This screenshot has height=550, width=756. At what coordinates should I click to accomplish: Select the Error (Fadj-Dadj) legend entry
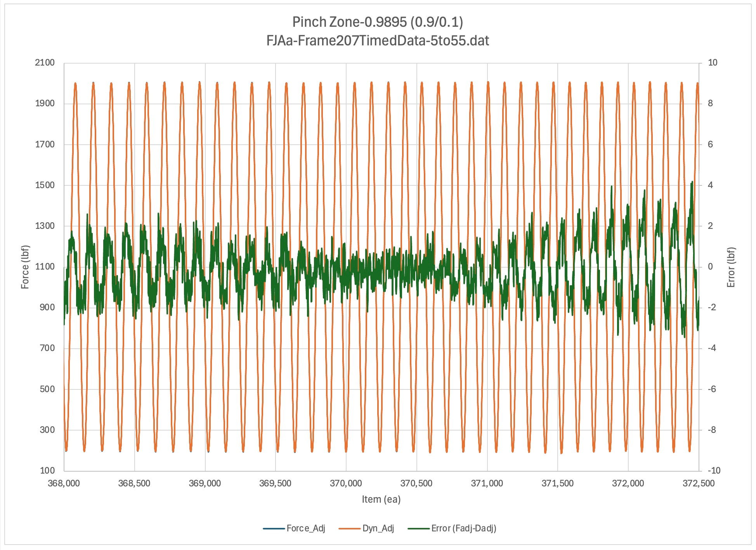[x=463, y=528]
